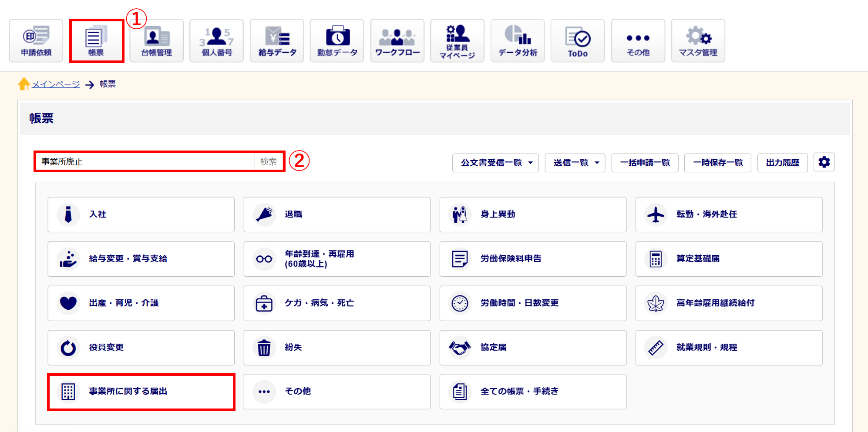This screenshot has width=868, height=432.
Task: Open 一時保存一覧
Action: [717, 163]
